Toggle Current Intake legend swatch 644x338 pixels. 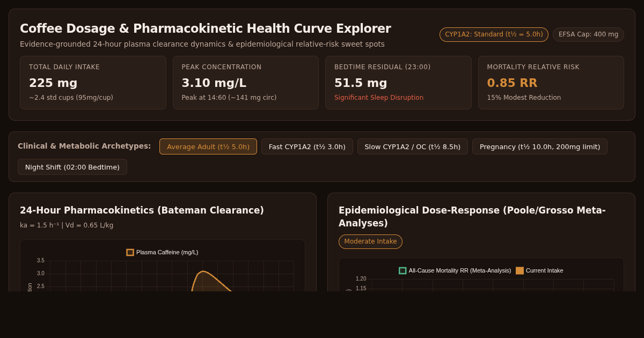click(519, 270)
